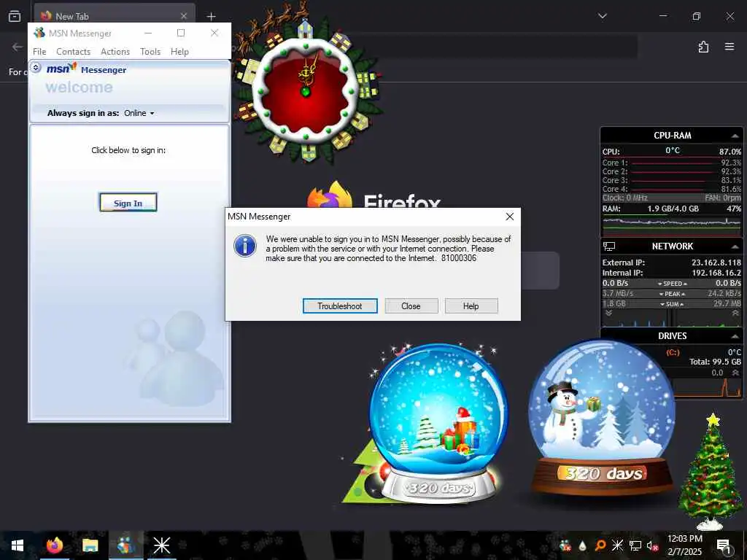Image resolution: width=747 pixels, height=560 pixels.
Task: Collapse the NETWORK gadget section
Action: click(x=735, y=246)
